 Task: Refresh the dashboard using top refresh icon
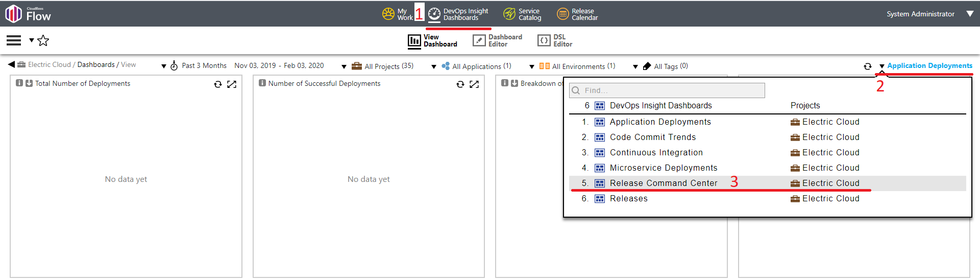(868, 66)
